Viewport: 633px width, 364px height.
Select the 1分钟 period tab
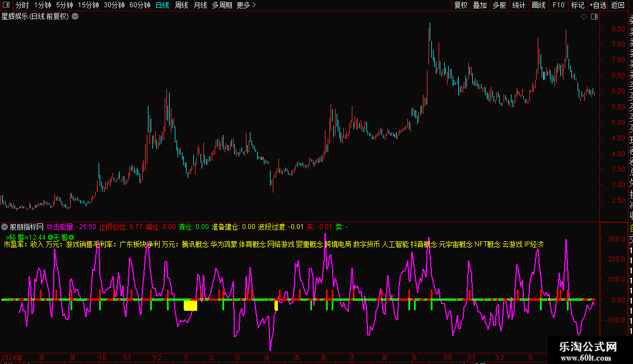(43, 5)
